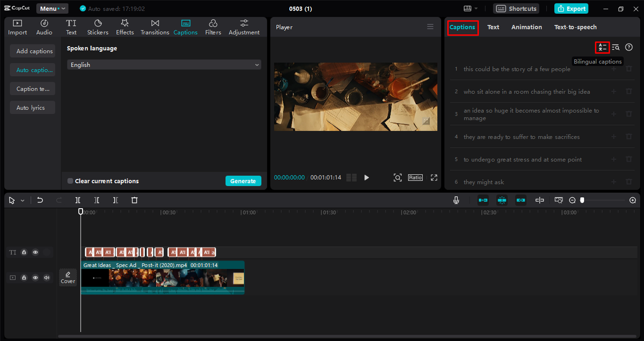644x341 pixels.
Task: Click the zoom-to-fit scan icon in the Player
Action: point(397,178)
